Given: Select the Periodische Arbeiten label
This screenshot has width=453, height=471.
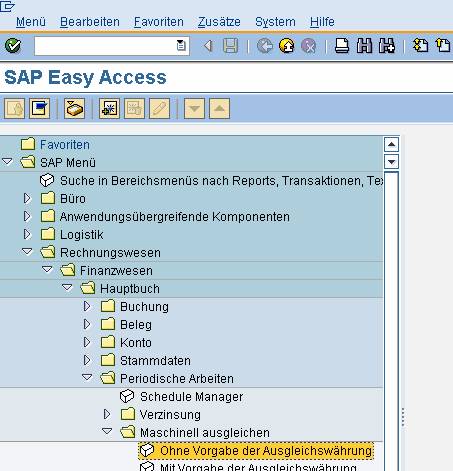Looking at the screenshot, I should (177, 379).
